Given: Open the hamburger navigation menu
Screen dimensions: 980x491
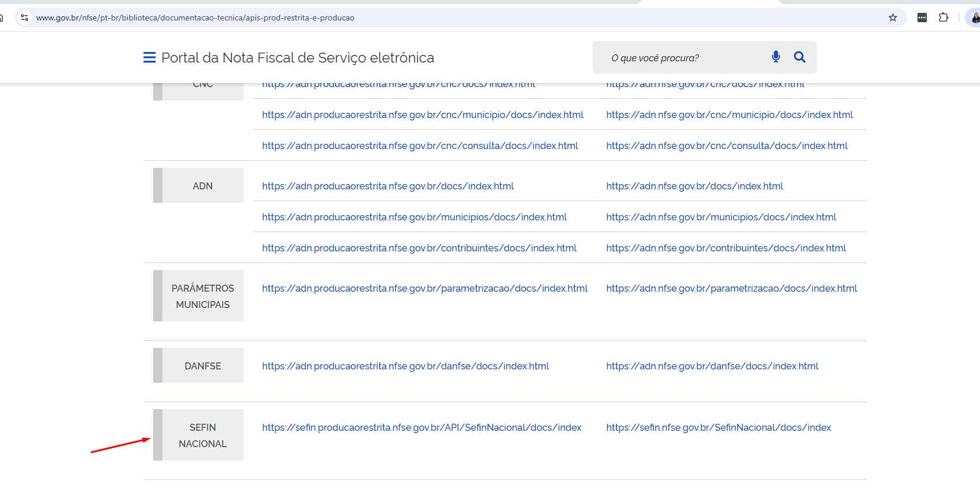Looking at the screenshot, I should pos(150,57).
